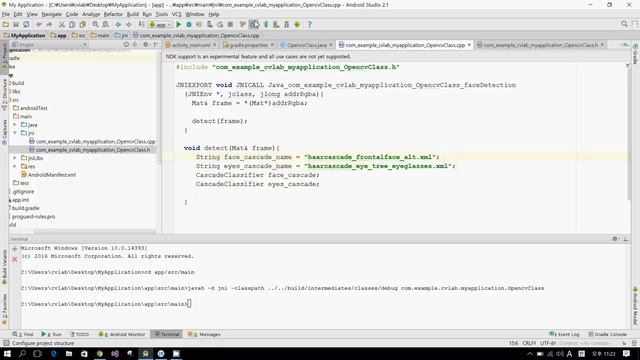Click the Replace toolbar icon
The image size is (640, 360).
coord(105,24)
